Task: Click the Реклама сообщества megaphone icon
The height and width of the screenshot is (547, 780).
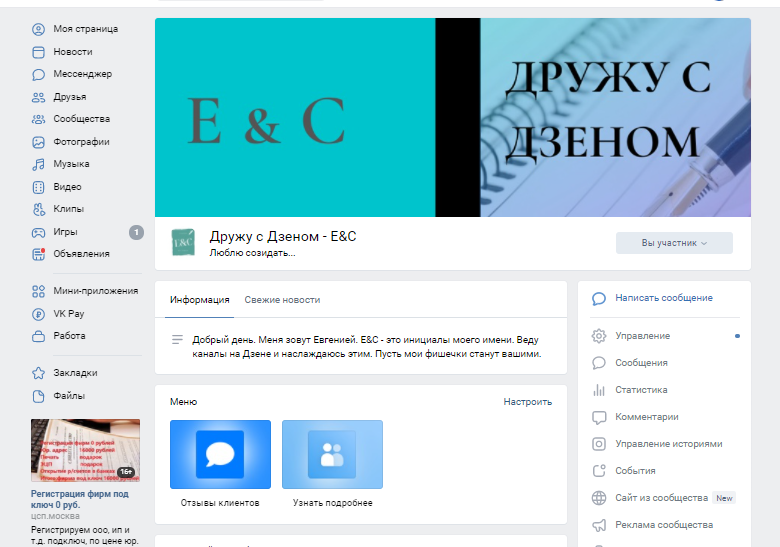Action: 599,525
